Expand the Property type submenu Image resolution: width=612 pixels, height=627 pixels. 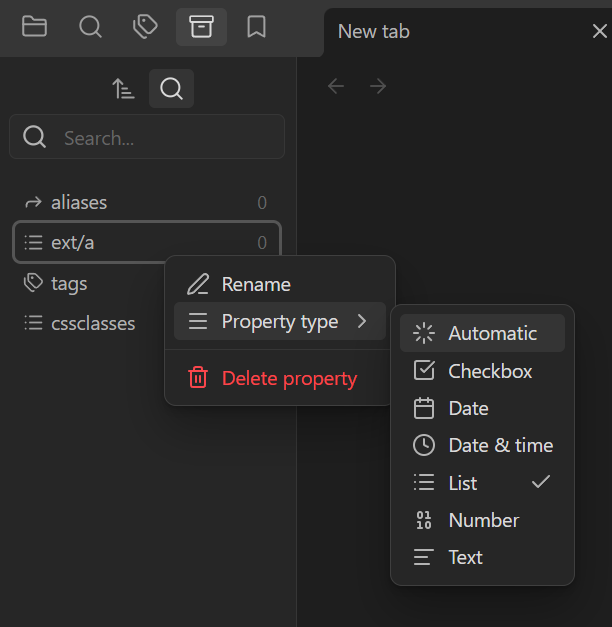click(x=280, y=322)
